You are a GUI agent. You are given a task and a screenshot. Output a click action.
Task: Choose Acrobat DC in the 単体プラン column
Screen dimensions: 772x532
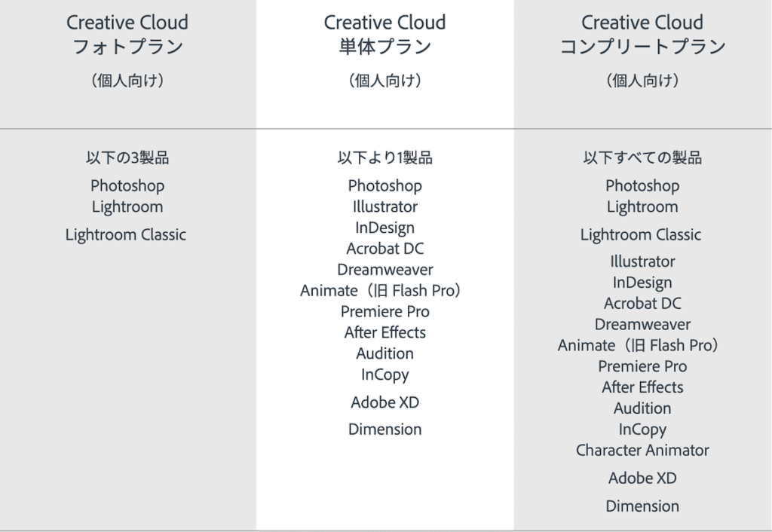384,249
